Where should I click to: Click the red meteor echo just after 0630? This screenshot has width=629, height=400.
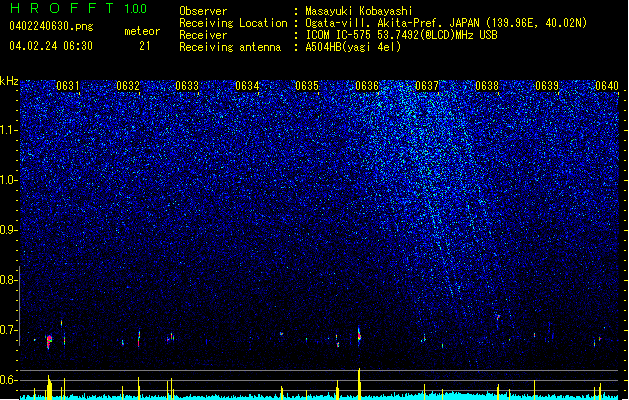pos(49,342)
